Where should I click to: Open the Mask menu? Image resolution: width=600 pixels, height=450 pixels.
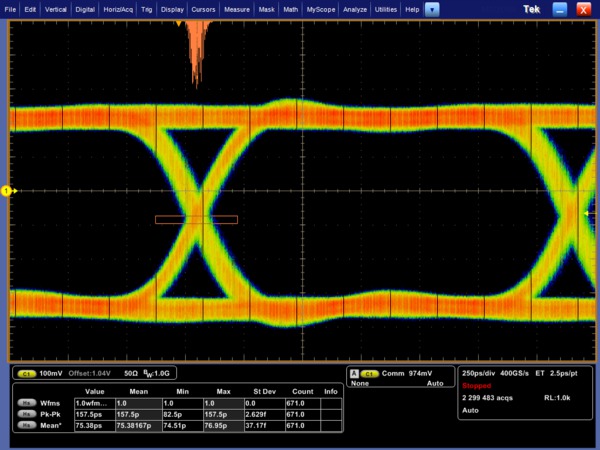click(x=266, y=8)
